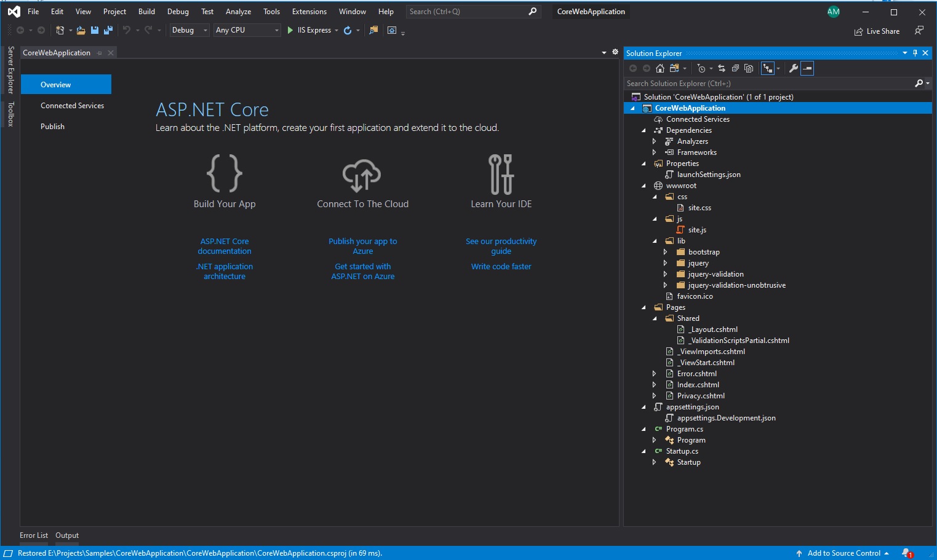Toggle Preview Selected Items button
Viewport: 937px width, 560px height.
pyautogui.click(x=807, y=68)
